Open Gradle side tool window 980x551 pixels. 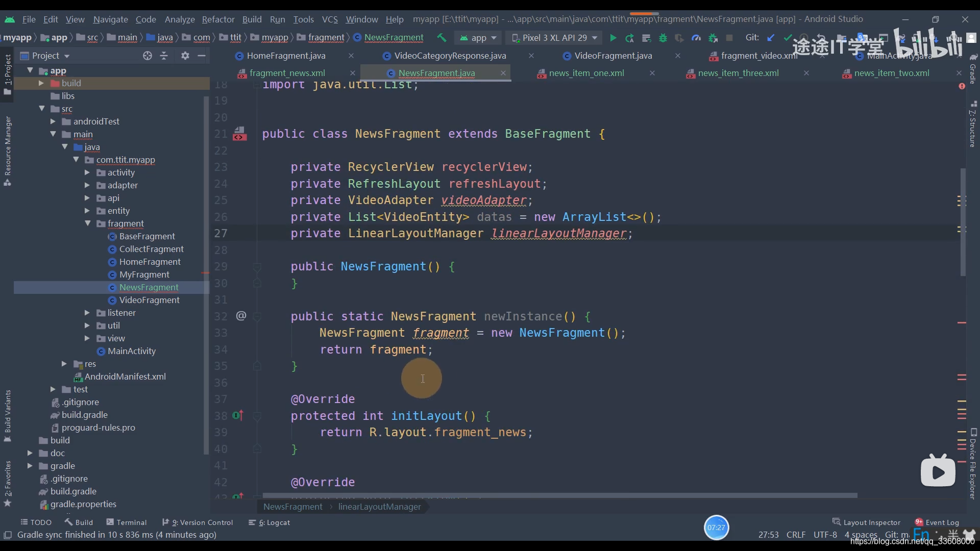(x=973, y=68)
